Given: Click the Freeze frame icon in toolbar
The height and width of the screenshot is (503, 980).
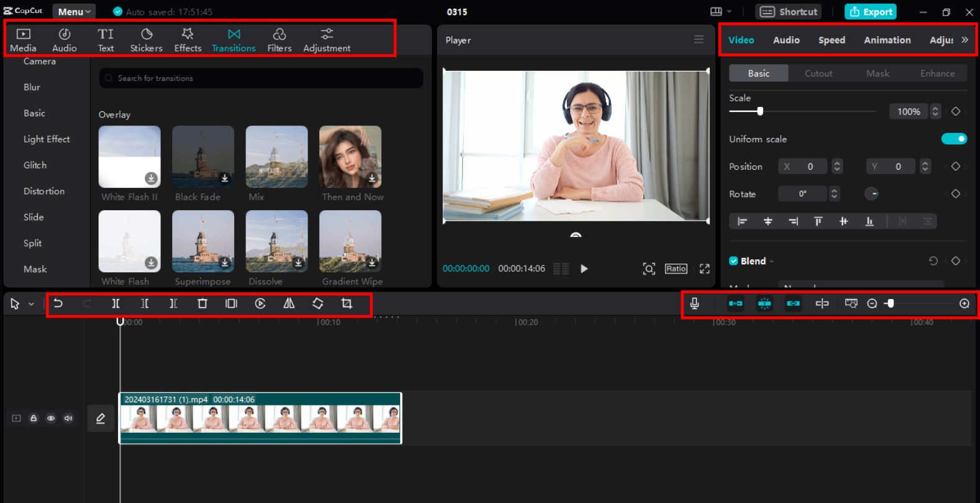Looking at the screenshot, I should pyautogui.click(x=231, y=303).
